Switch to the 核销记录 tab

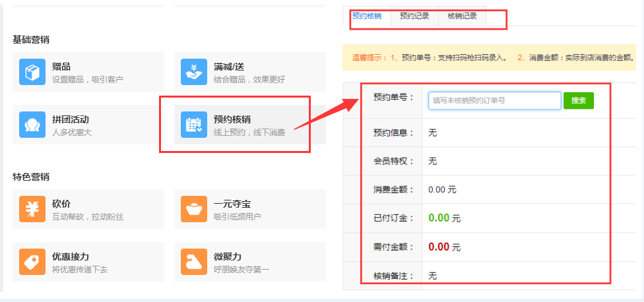tap(462, 16)
